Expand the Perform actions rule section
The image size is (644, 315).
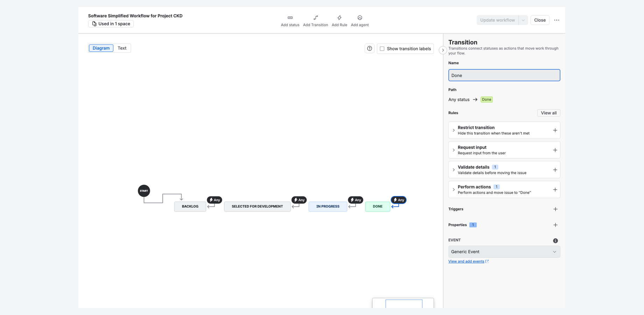(454, 190)
